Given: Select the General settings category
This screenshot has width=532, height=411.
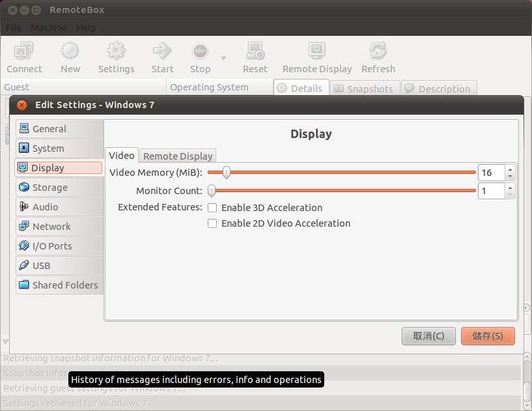Looking at the screenshot, I should (60, 128).
